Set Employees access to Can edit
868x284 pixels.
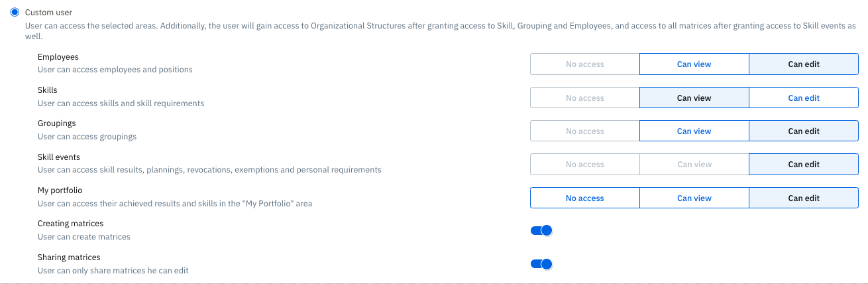(804, 64)
